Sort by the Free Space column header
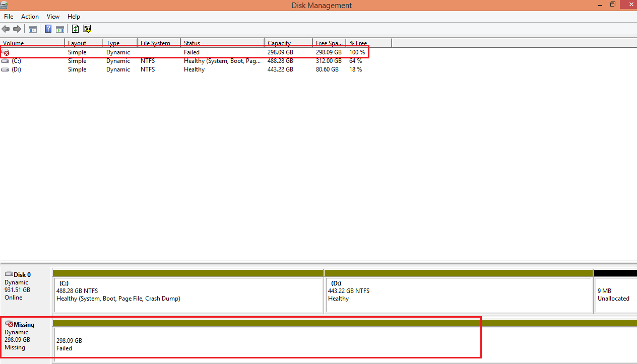This screenshot has width=637, height=364. point(330,43)
